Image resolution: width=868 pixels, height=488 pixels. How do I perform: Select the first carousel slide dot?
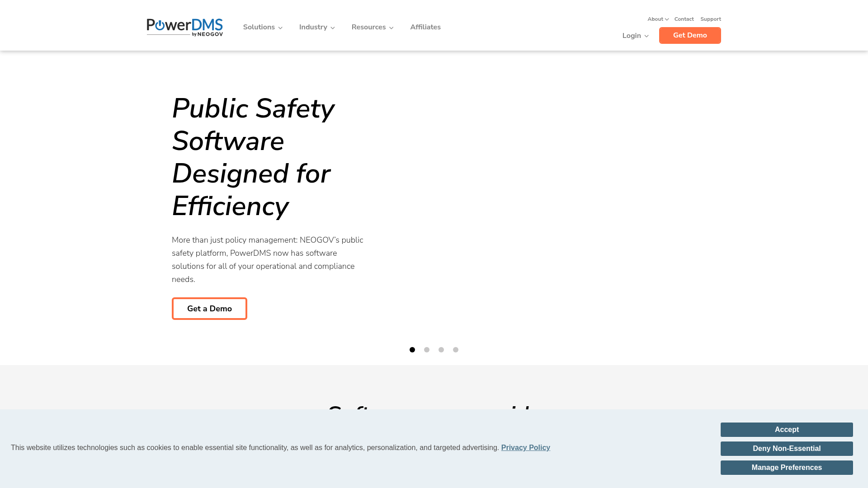[412, 350]
